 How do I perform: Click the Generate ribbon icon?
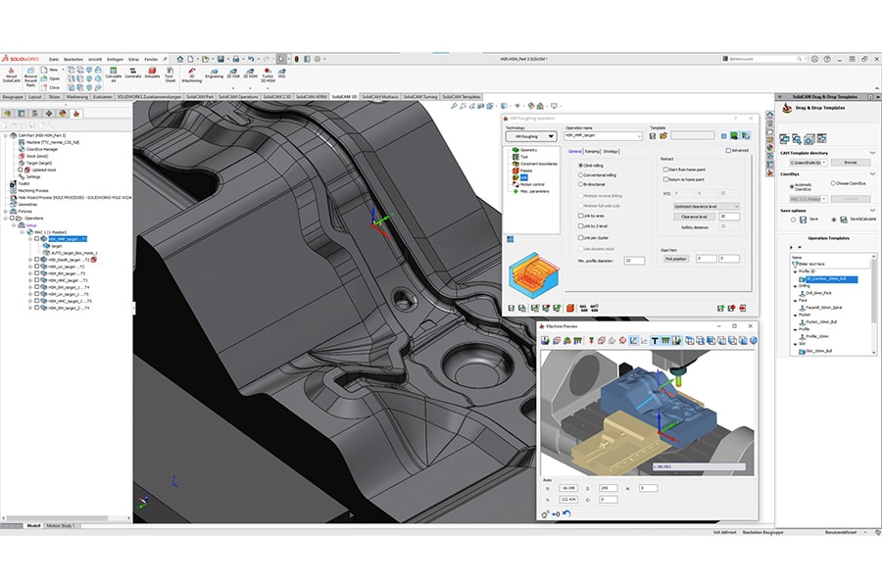pos(132,73)
